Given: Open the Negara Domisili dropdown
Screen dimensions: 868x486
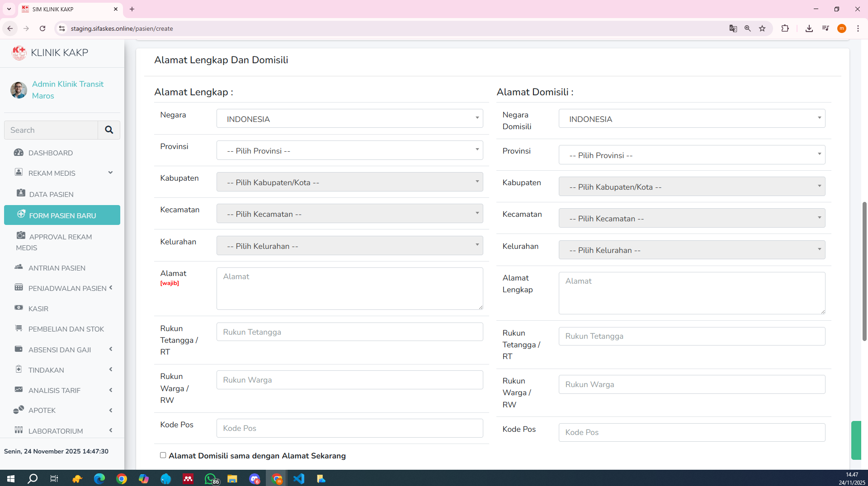Looking at the screenshot, I should [692, 119].
